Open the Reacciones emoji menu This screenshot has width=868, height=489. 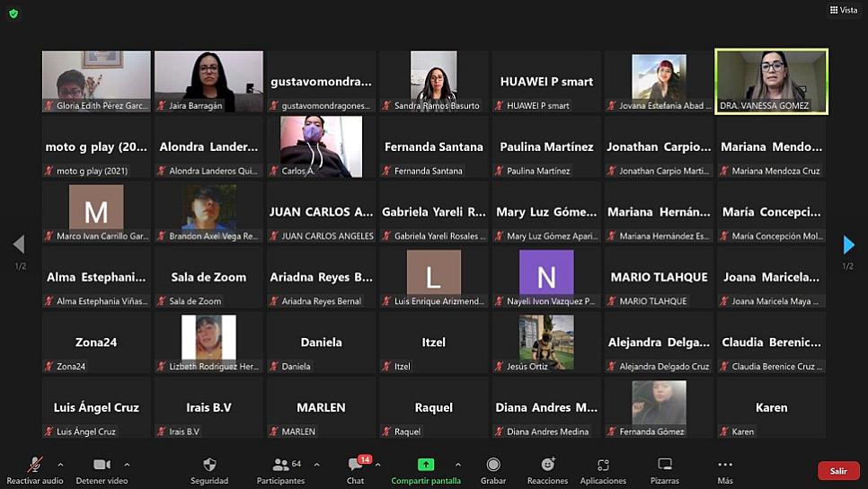point(547,465)
